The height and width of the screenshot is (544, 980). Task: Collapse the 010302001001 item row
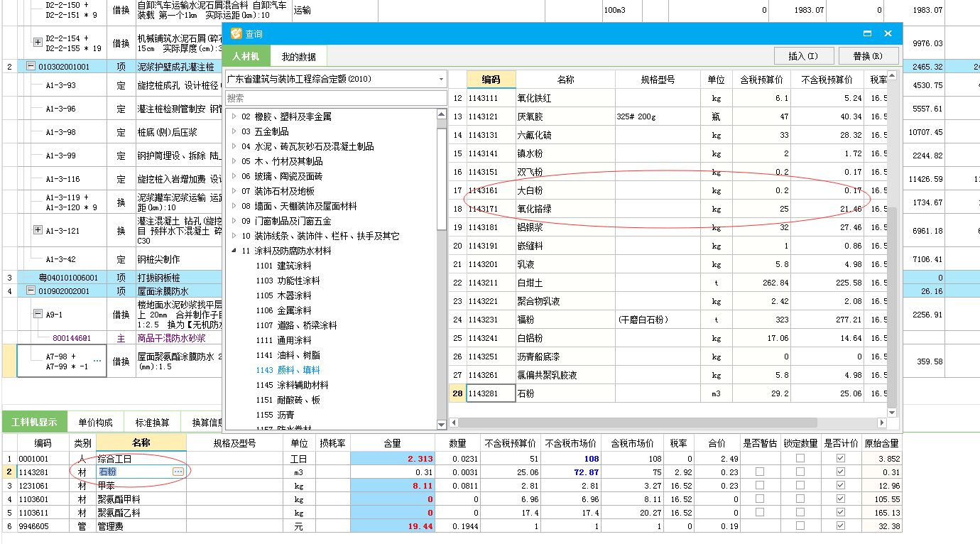31,67
